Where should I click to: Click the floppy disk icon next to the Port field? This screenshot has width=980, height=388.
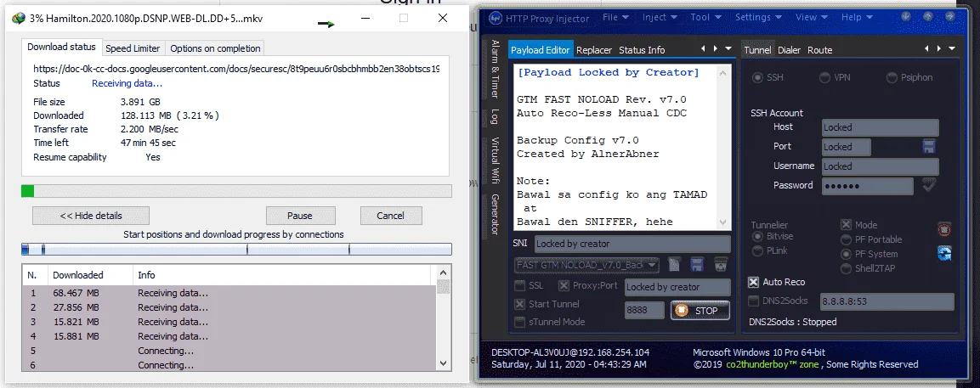(929, 147)
